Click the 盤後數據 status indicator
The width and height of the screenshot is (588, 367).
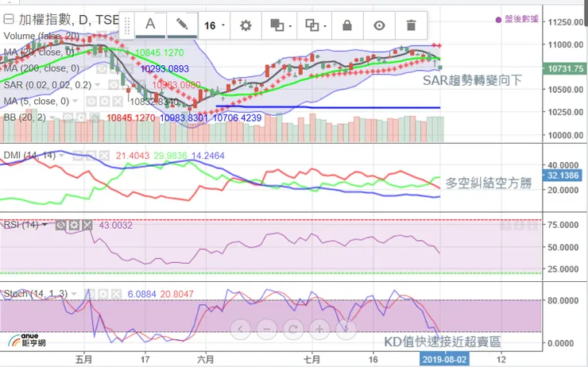(517, 19)
